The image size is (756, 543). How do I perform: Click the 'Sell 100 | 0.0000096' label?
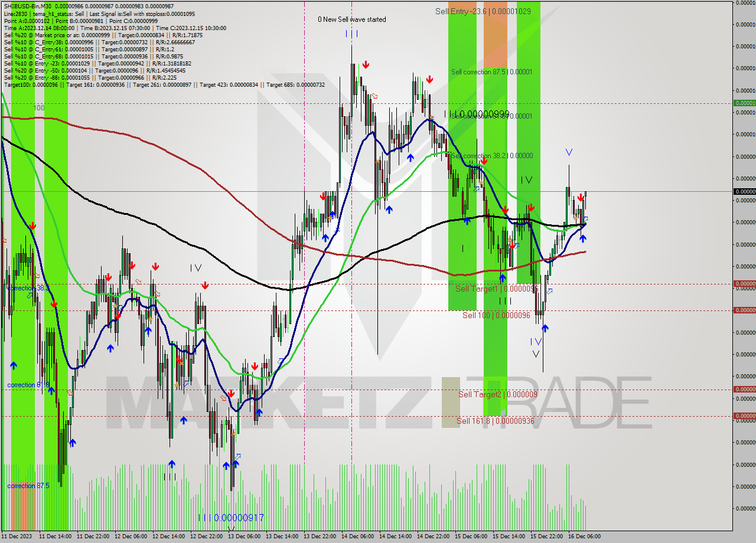point(496,315)
